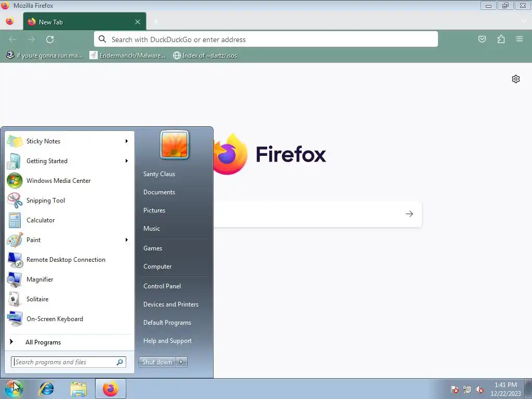Open Pocket save icon in toolbar
Image resolution: width=532 pixels, height=399 pixels.
[x=482, y=39]
